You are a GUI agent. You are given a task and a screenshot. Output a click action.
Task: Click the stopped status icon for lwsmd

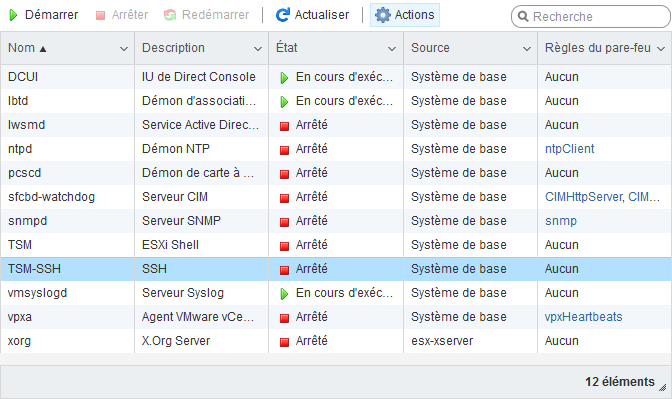coord(284,126)
